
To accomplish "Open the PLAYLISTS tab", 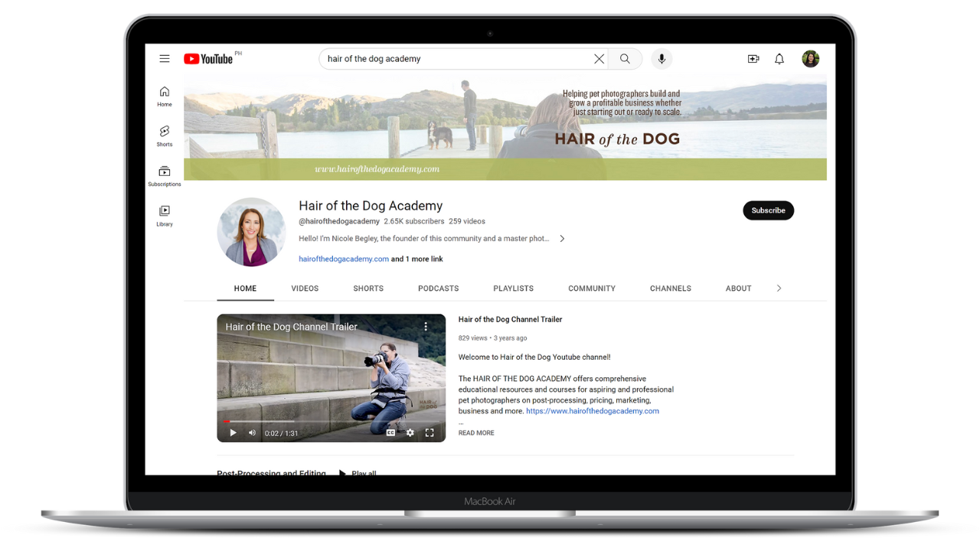I will (514, 289).
